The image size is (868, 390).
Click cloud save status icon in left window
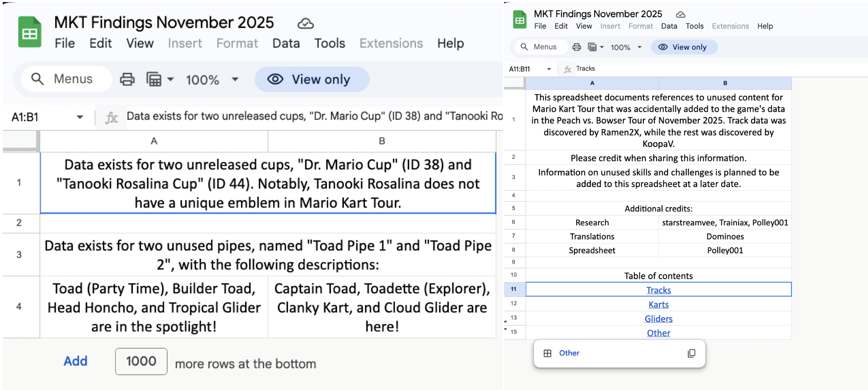pyautogui.click(x=305, y=23)
